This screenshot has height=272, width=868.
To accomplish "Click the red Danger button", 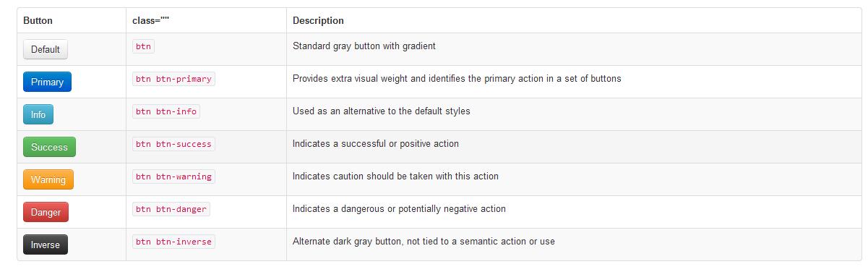I will 46,212.
